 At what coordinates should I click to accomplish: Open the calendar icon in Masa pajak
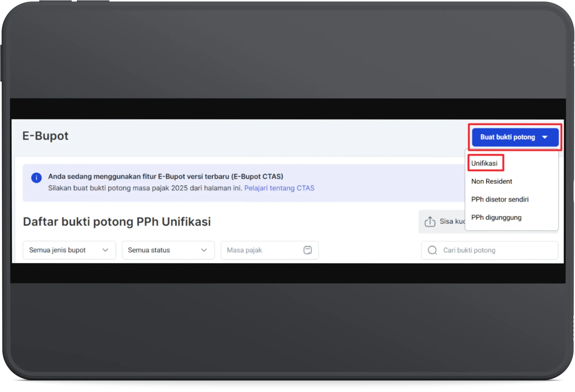307,250
